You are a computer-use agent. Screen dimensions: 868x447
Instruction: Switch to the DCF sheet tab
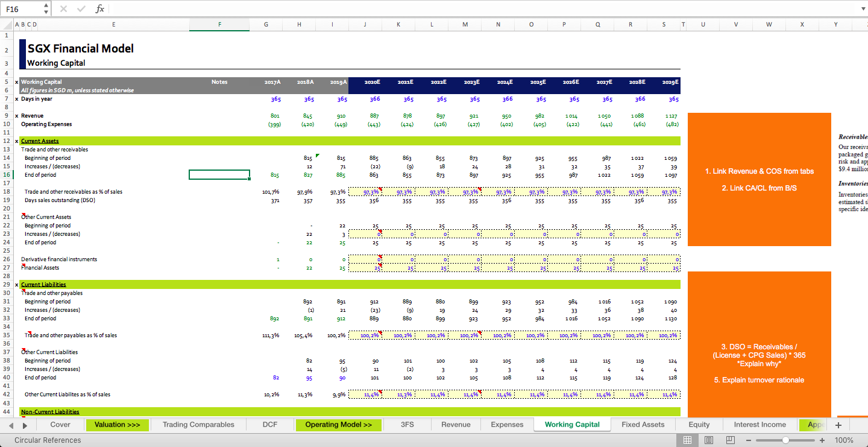(x=270, y=425)
